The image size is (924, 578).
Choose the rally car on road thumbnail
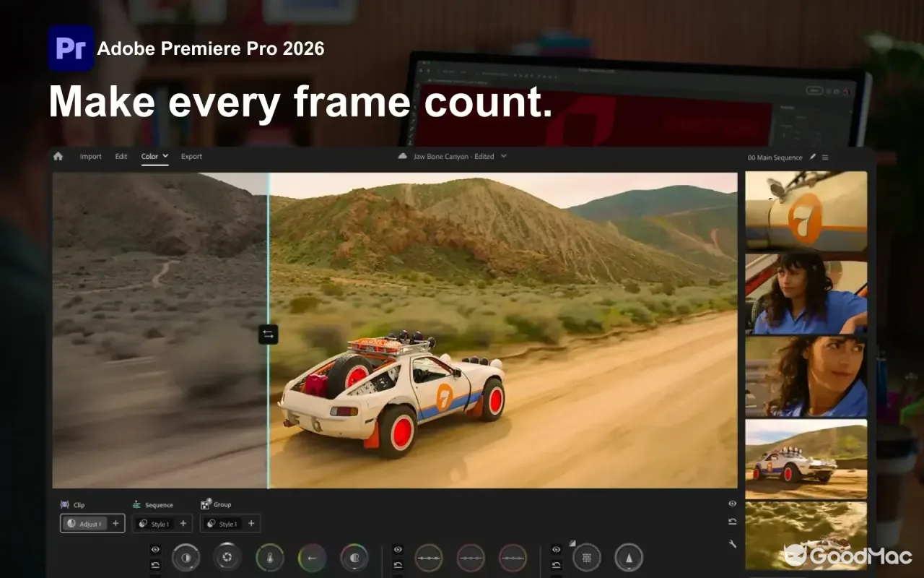(806, 460)
